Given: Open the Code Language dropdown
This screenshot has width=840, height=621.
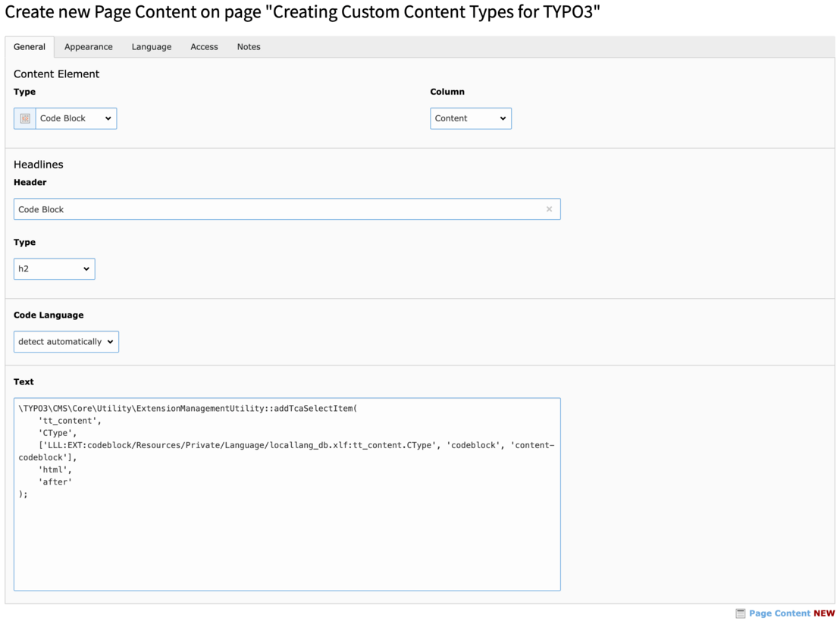Looking at the screenshot, I should point(66,341).
